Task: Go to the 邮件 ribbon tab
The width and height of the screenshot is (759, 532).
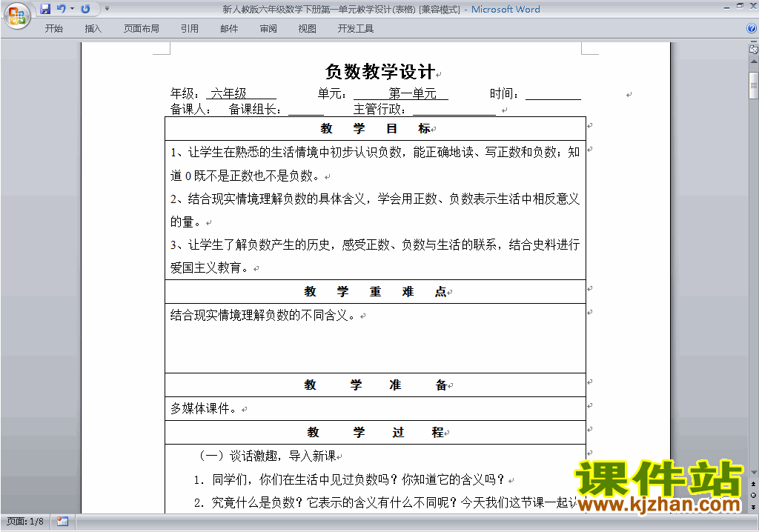Action: click(229, 29)
